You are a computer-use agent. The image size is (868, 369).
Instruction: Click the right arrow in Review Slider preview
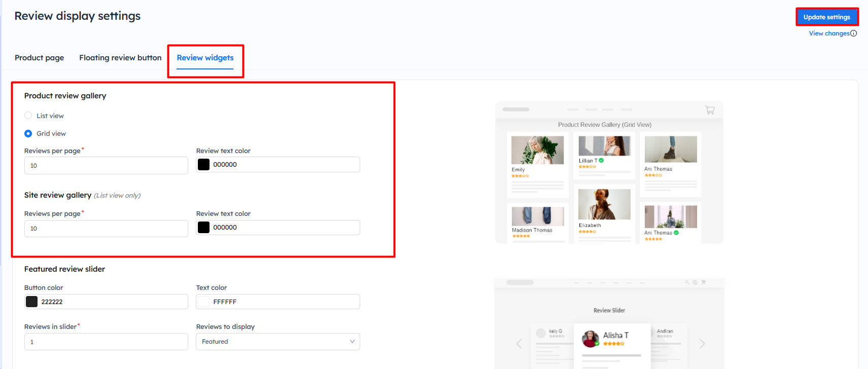(702, 344)
